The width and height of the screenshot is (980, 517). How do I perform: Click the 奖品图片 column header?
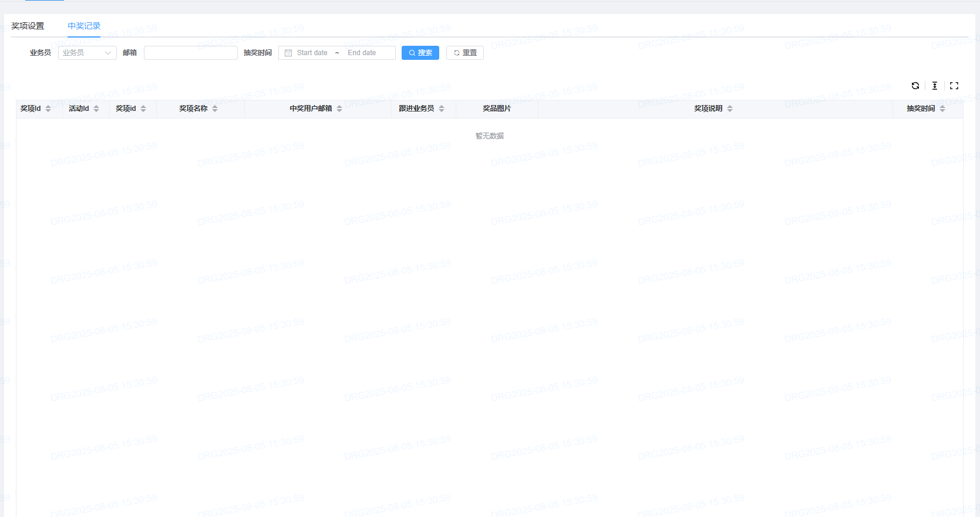pyautogui.click(x=496, y=109)
